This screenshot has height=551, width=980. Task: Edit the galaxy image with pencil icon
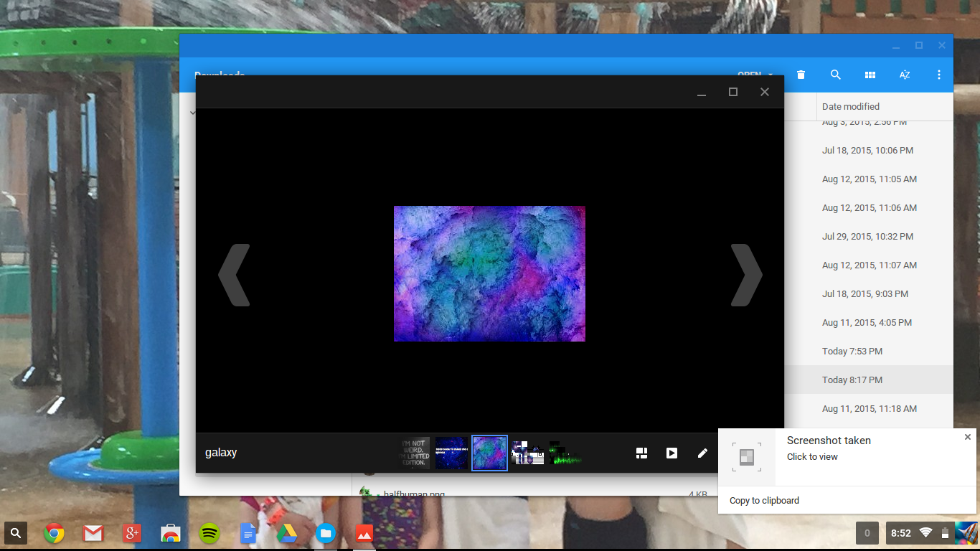(702, 453)
